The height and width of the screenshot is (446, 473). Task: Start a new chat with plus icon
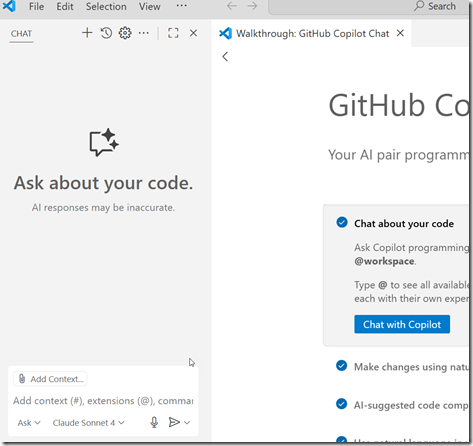click(x=87, y=33)
